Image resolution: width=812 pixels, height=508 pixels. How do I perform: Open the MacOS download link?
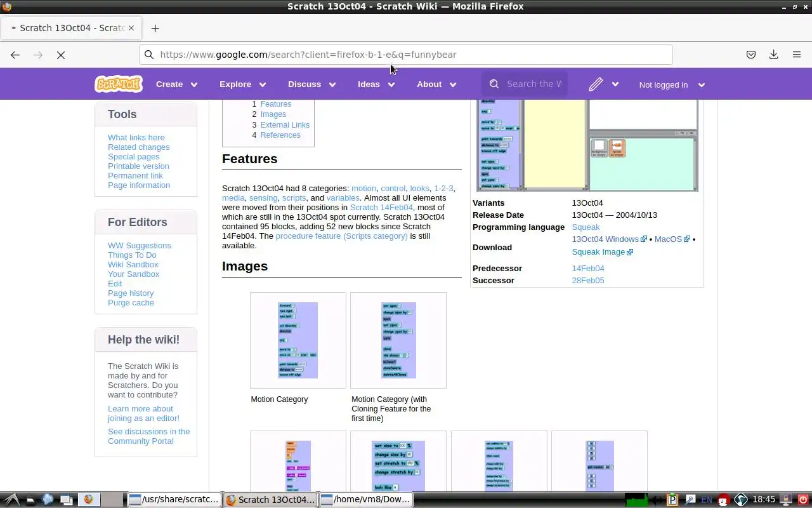click(x=668, y=239)
